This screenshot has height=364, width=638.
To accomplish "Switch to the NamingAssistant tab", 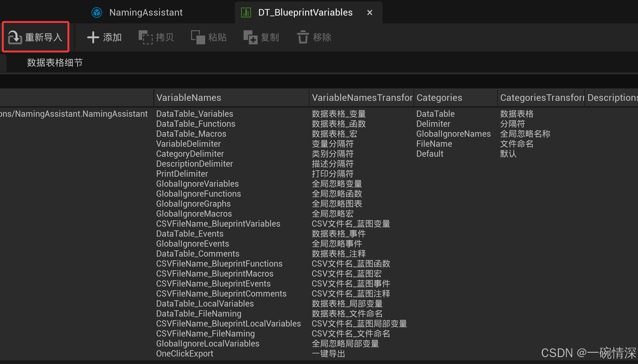I will 146,12.
